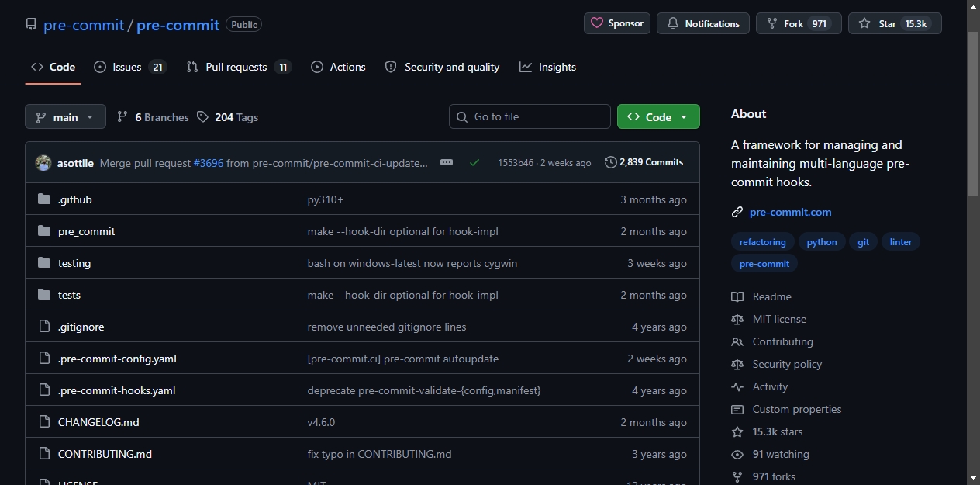Image resolution: width=980 pixels, height=485 pixels.
Task: Click file icon beside .pre-commit-hooks.yaml
Action: tap(44, 390)
